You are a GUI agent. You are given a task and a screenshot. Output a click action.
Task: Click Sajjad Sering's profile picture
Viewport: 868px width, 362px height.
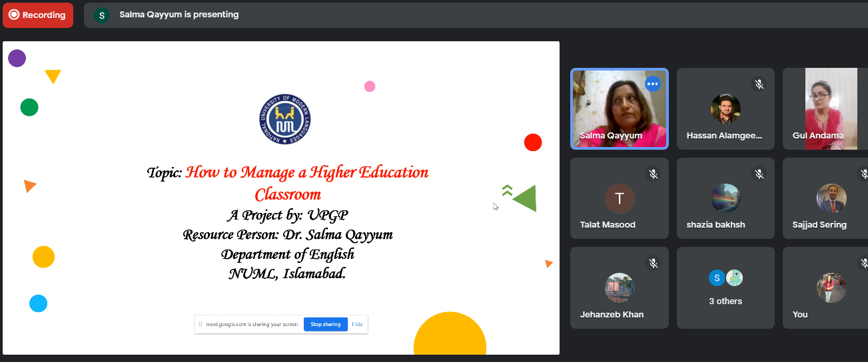[831, 198]
